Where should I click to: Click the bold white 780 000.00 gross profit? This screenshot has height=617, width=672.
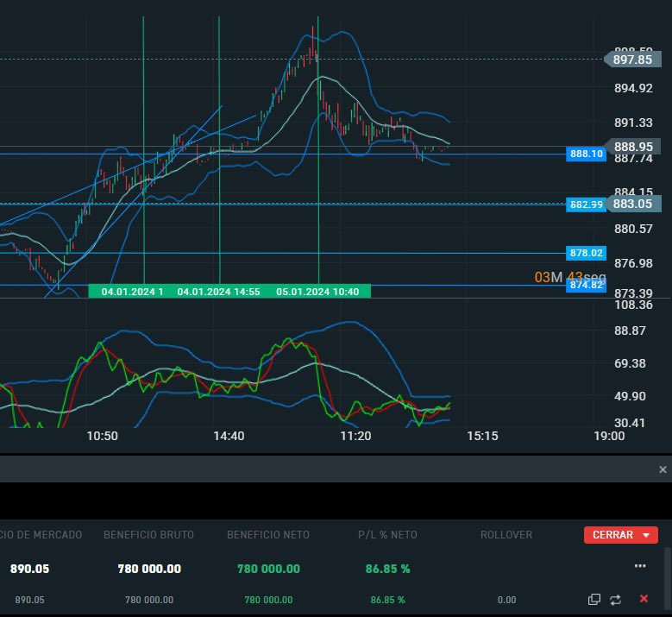(149, 569)
